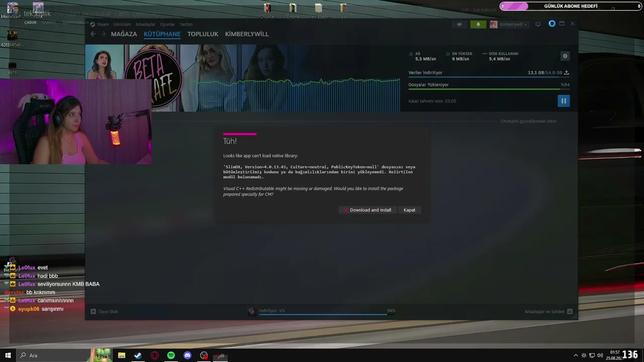This screenshot has height=362, width=644.
Task: Show hidden system tray icons
Action: pos(576,355)
